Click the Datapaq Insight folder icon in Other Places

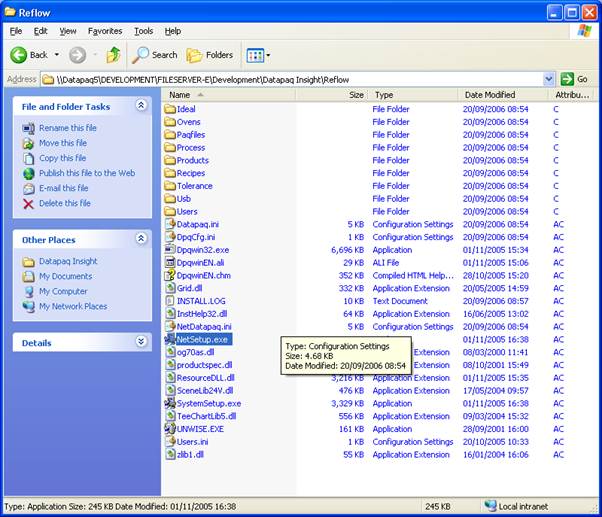click(28, 261)
